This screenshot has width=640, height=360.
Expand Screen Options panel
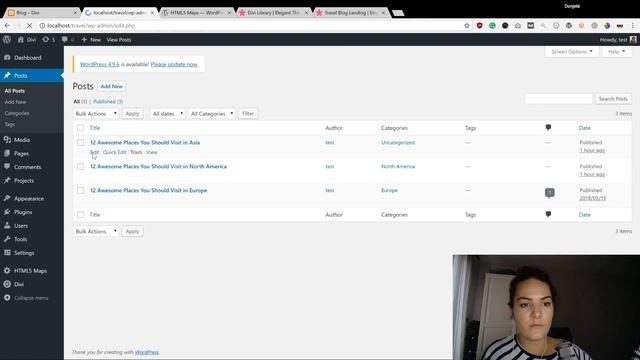pos(571,52)
